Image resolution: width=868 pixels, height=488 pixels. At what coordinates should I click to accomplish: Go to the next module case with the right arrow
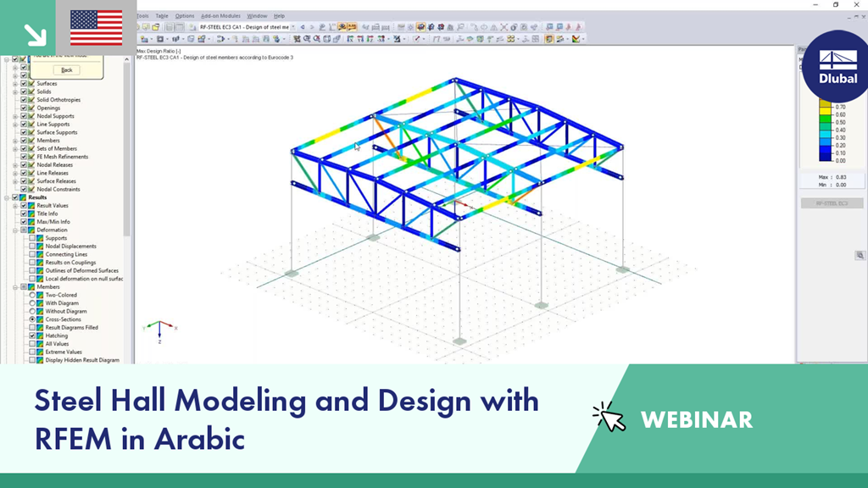[x=312, y=26]
